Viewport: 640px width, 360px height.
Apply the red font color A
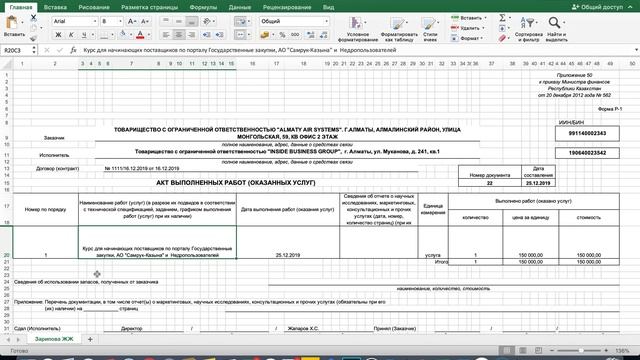pyautogui.click(x=140, y=35)
